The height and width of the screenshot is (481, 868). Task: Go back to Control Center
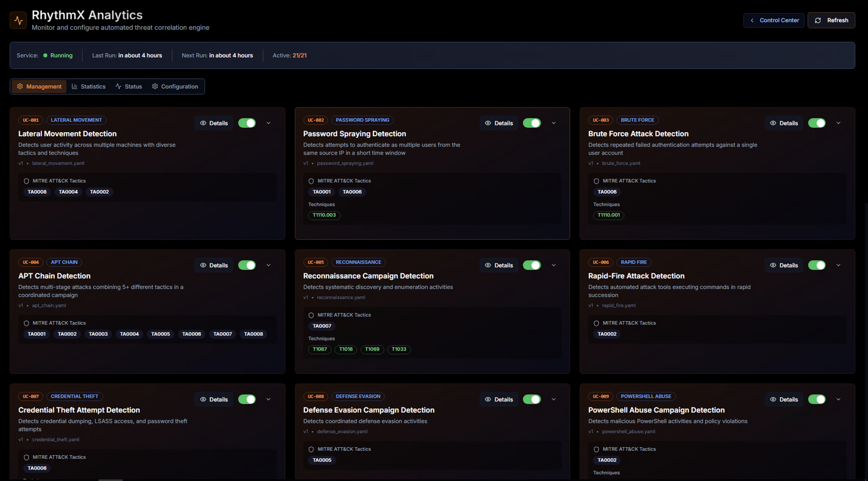tap(774, 21)
